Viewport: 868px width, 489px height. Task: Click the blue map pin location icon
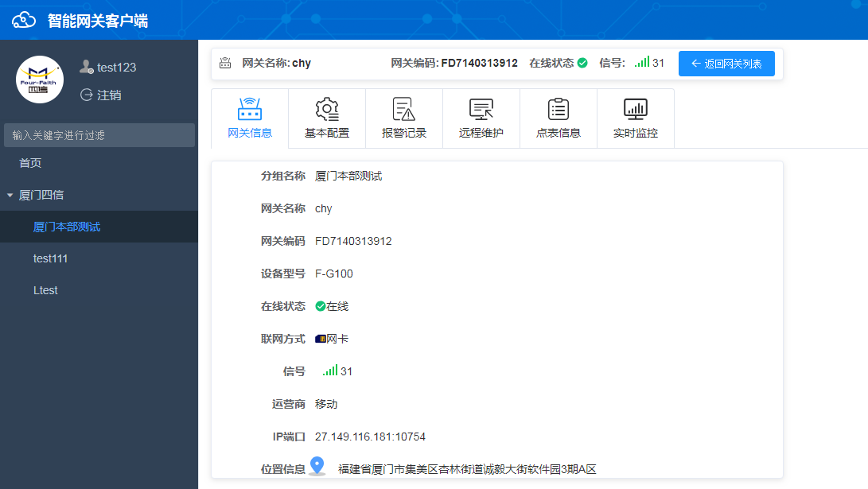317,466
